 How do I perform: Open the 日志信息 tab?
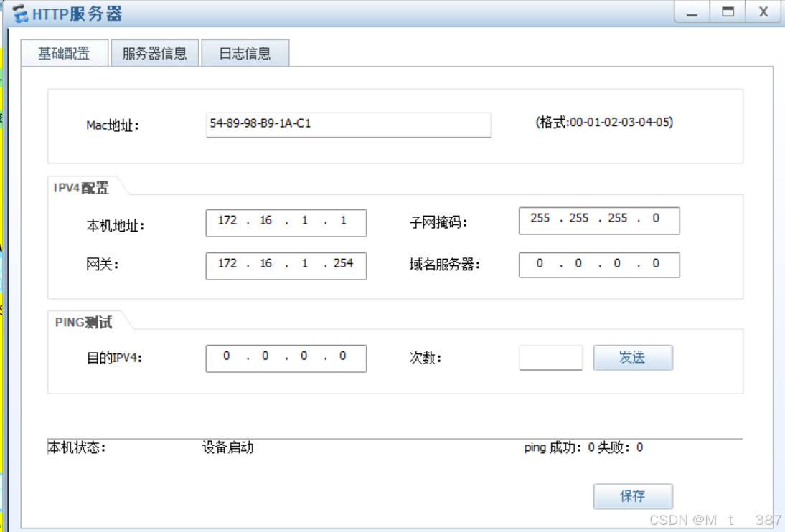[245, 53]
